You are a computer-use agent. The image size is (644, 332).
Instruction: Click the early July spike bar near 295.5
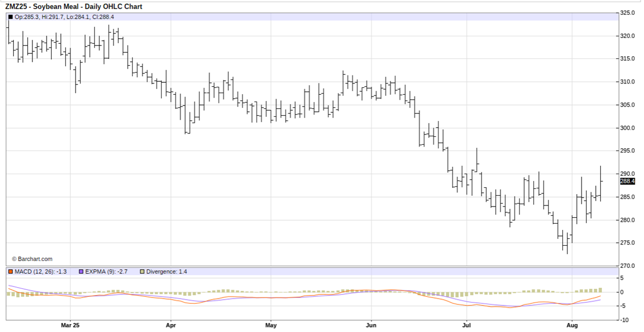click(x=477, y=159)
